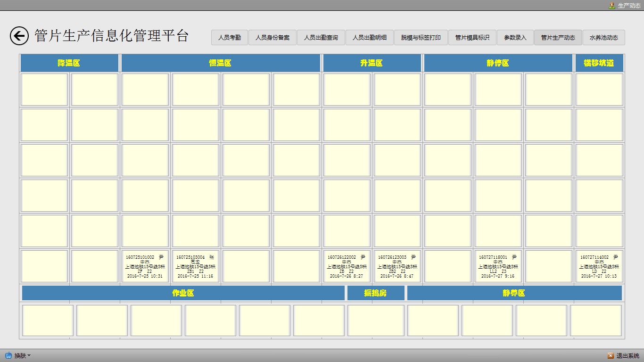Select the 管片生产动态 tab

coord(558,38)
